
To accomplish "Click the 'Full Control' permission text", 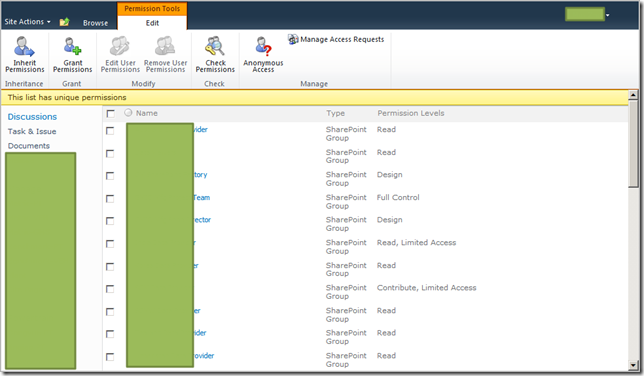I will click(398, 198).
